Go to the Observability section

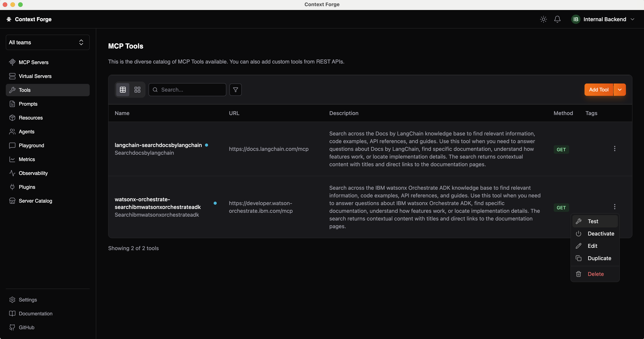(33, 173)
